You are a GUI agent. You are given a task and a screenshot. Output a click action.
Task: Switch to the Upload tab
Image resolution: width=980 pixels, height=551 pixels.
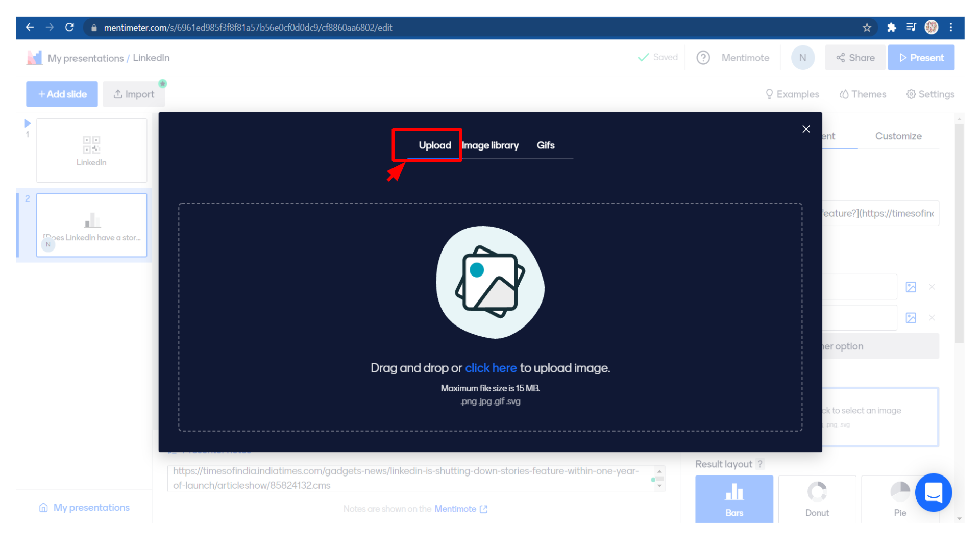pyautogui.click(x=434, y=145)
